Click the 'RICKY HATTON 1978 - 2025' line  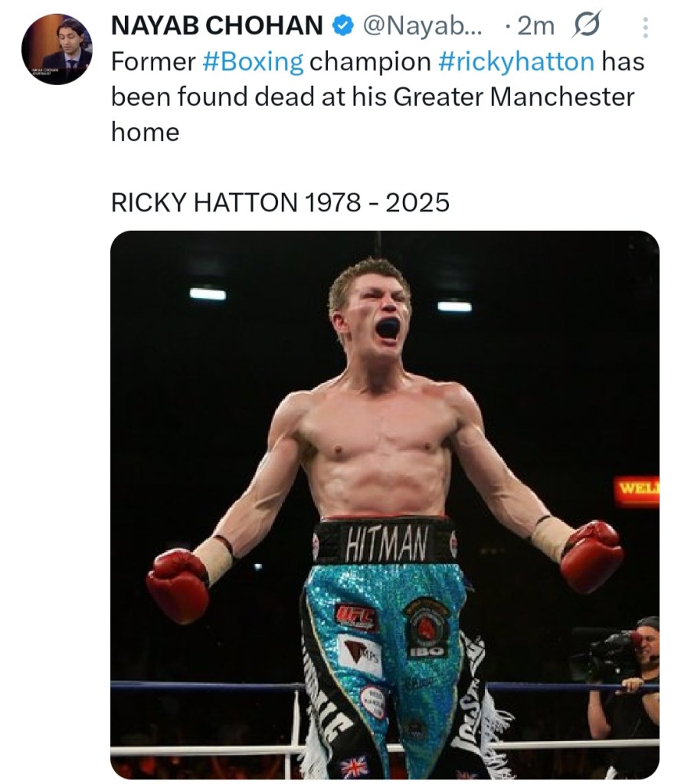(280, 202)
